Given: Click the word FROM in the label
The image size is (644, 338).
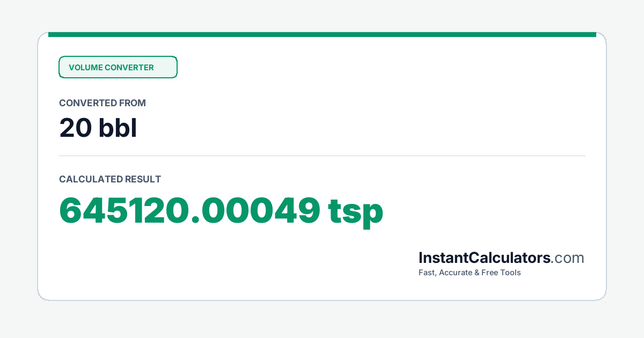Looking at the screenshot, I should click(x=133, y=103).
